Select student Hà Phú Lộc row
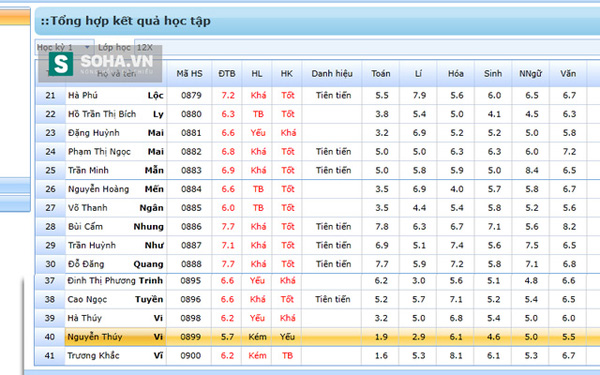Image resolution: width=600 pixels, height=375 pixels. coord(318,95)
